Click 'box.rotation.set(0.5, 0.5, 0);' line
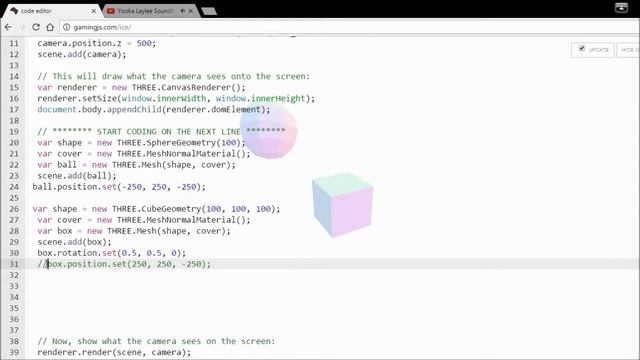The image size is (640, 360). pyautogui.click(x=111, y=253)
